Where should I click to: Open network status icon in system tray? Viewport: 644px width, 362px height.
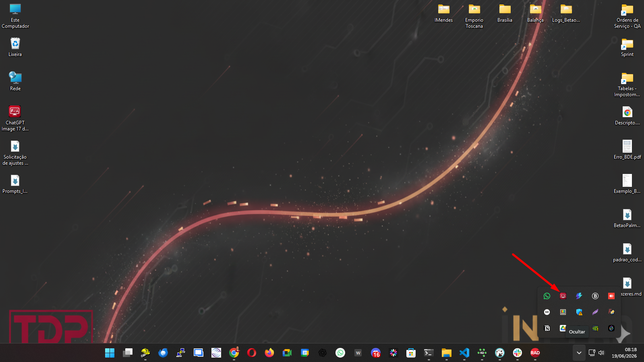592,353
